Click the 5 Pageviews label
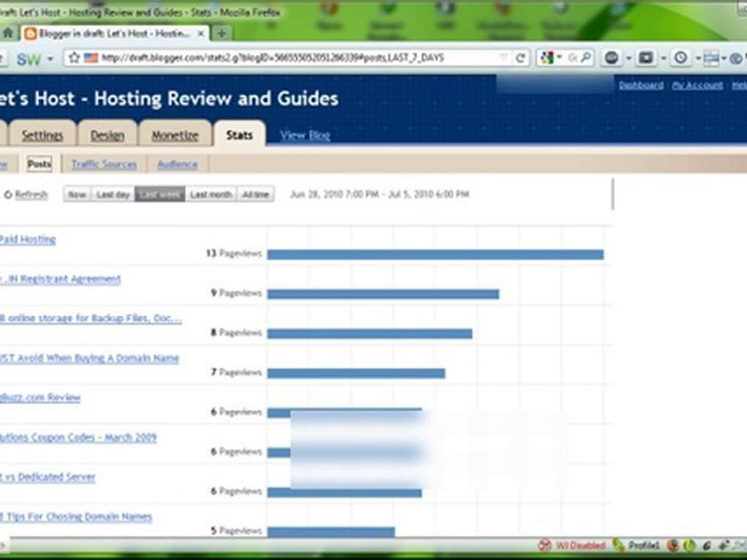Screen dimensions: 747x560 coord(237,530)
